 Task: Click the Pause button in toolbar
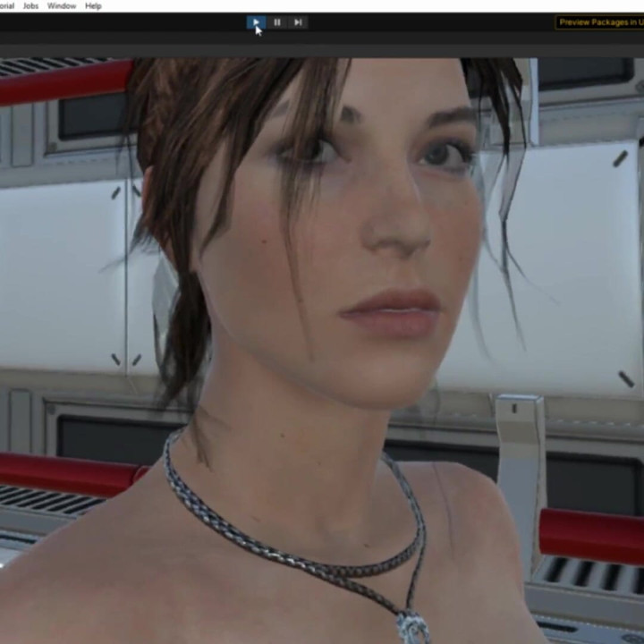click(x=277, y=22)
